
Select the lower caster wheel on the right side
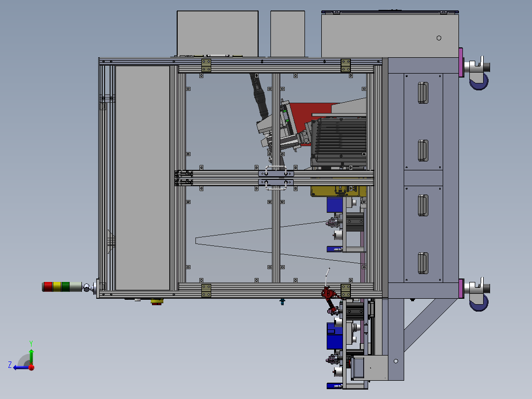coord(479,302)
